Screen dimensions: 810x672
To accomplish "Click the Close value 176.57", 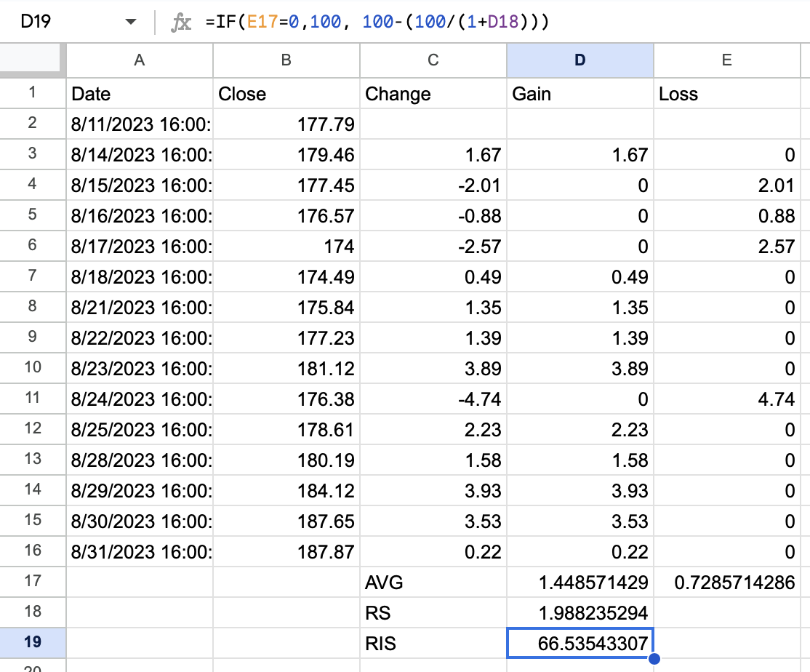I will 286,215.
